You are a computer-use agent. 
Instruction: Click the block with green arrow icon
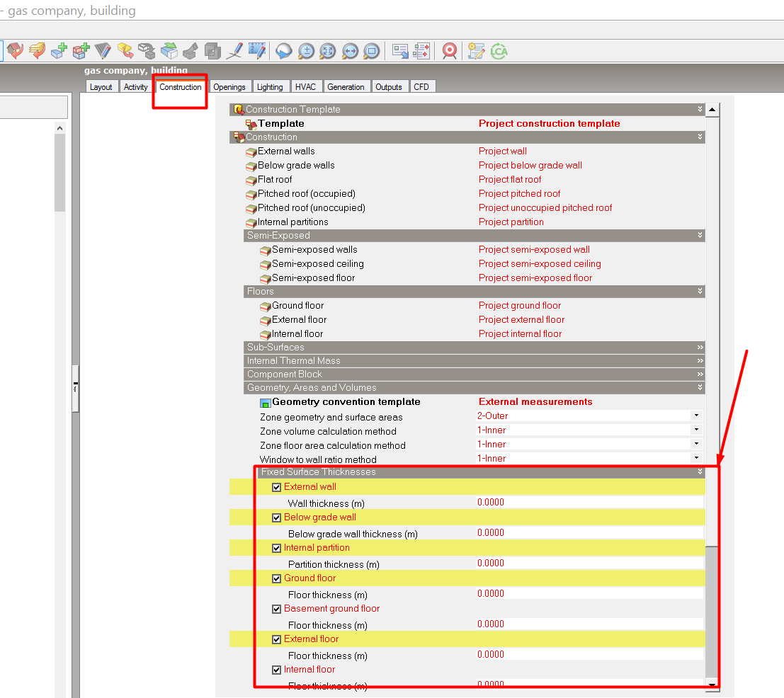pos(169,50)
